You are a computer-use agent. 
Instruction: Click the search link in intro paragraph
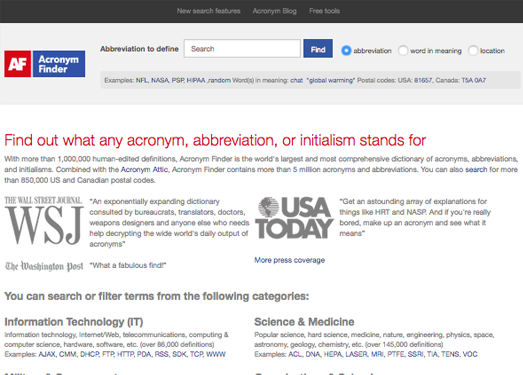[x=476, y=169]
